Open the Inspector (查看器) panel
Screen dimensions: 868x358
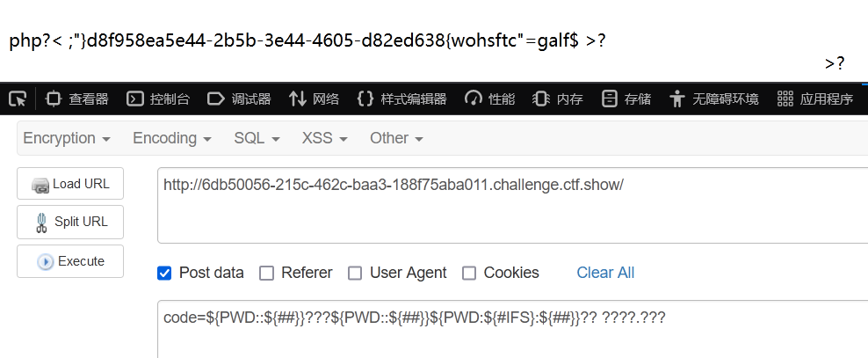click(x=76, y=99)
